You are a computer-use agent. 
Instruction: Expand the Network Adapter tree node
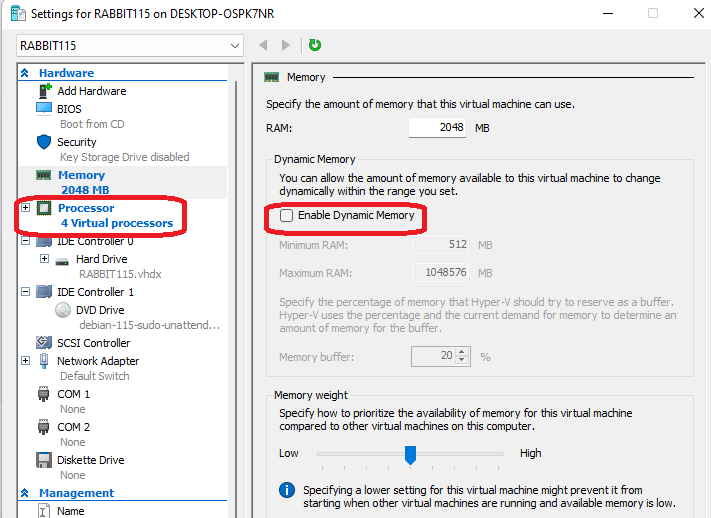(x=26, y=361)
